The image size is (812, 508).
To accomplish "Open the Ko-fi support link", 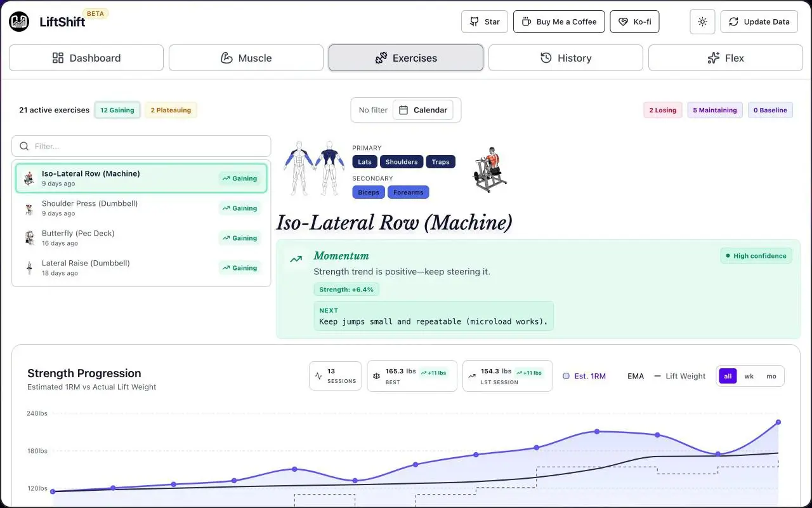I will point(634,22).
